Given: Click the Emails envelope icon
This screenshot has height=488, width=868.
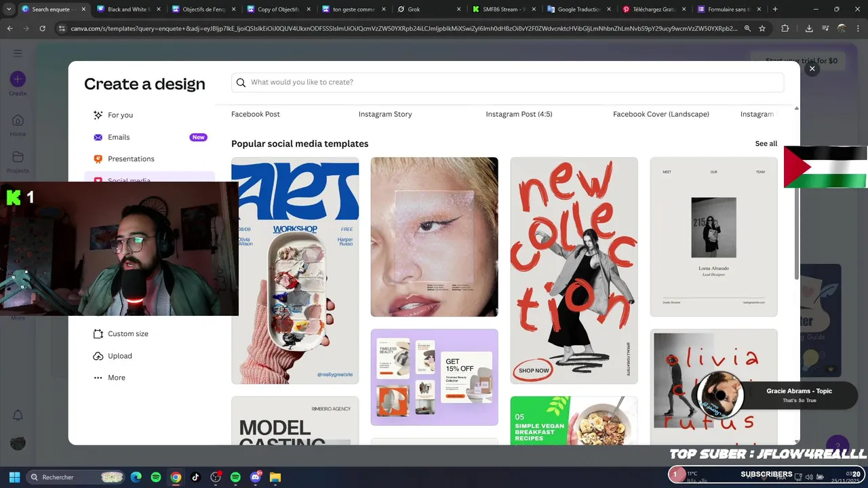Looking at the screenshot, I should (98, 137).
